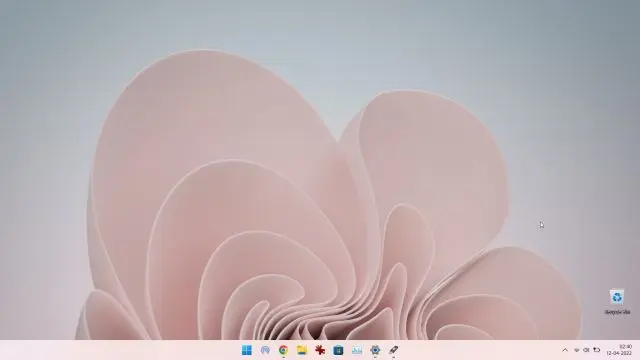
Task: Open the Windows Start menu
Action: tap(247, 350)
